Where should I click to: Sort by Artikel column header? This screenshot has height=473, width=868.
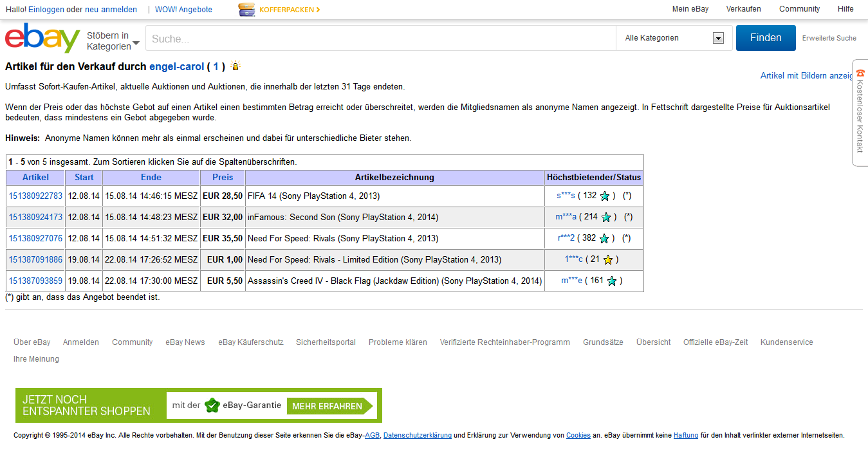(35, 177)
